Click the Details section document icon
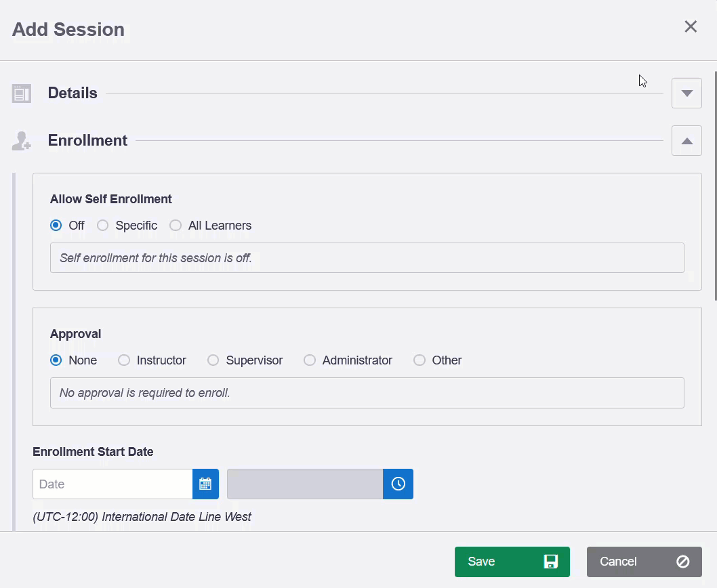This screenshot has width=717, height=588. [21, 93]
